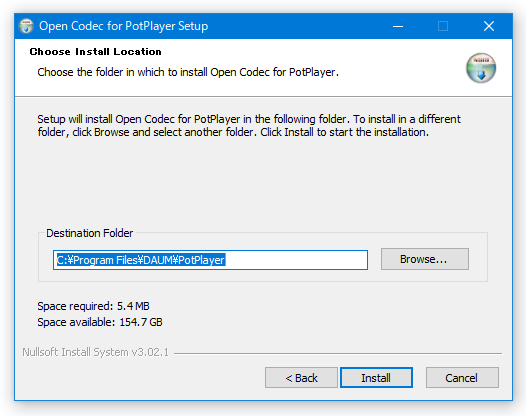Click the NSIS logo in the header
526x416 pixels.
tap(481, 68)
